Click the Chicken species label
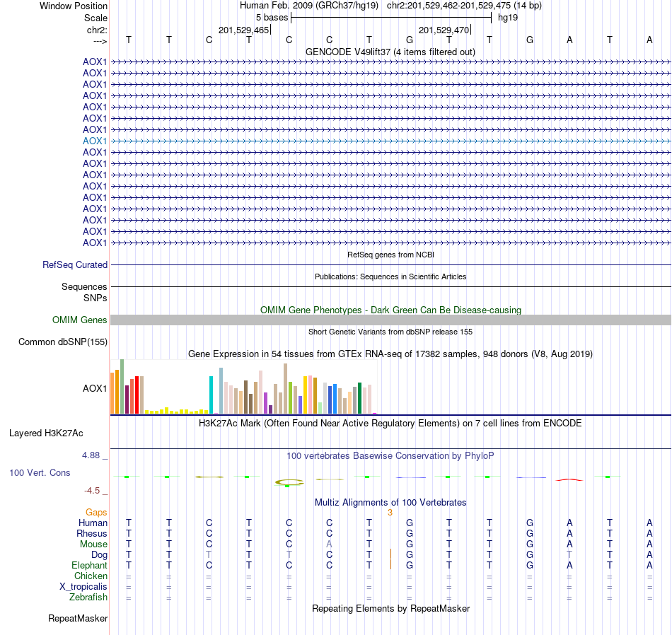 point(91,576)
